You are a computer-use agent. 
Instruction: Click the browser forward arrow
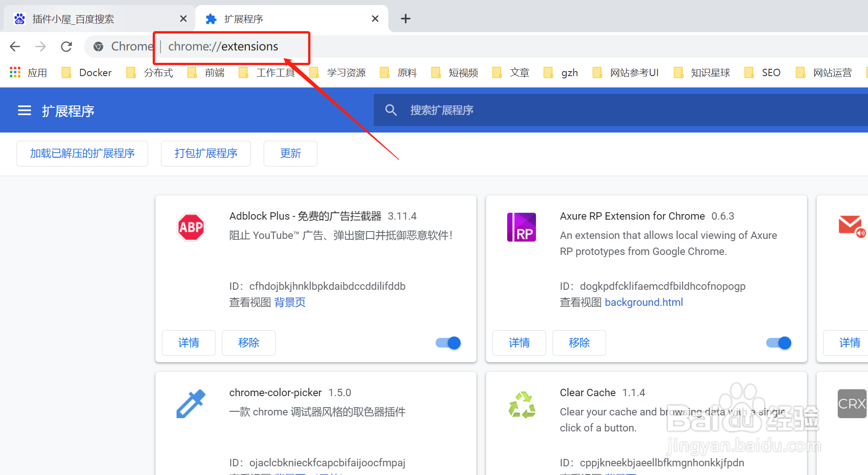point(41,46)
